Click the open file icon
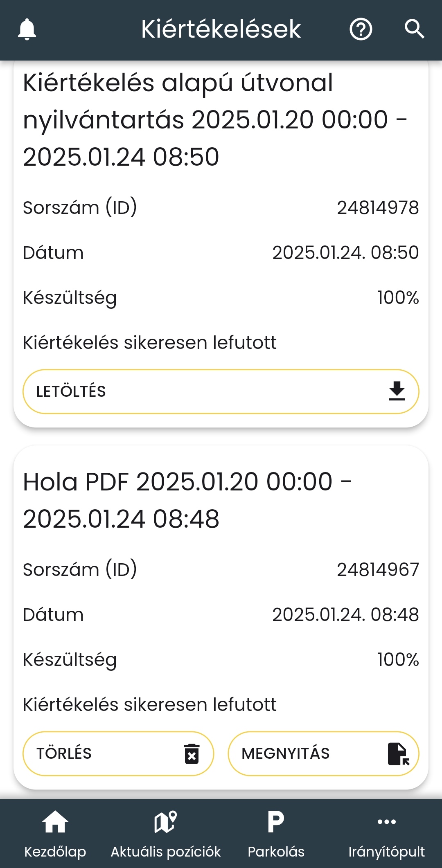The image size is (442, 868). point(398,753)
